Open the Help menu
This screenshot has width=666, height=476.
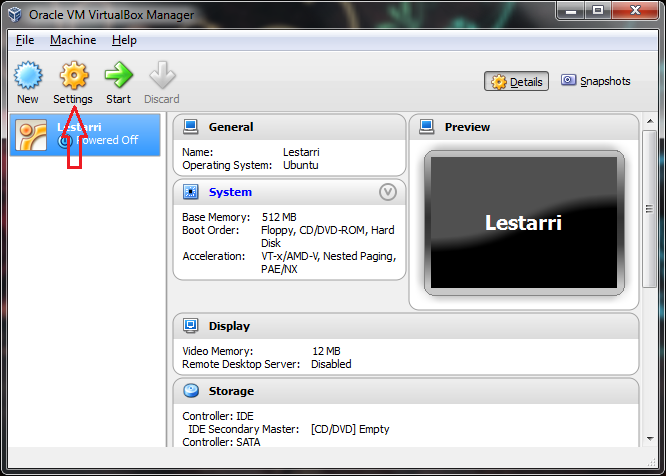[x=124, y=40]
